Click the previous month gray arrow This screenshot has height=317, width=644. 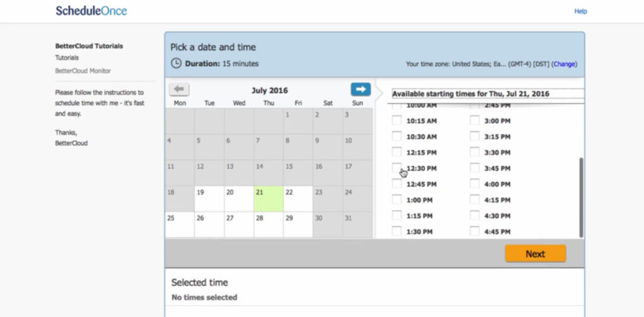pos(179,89)
